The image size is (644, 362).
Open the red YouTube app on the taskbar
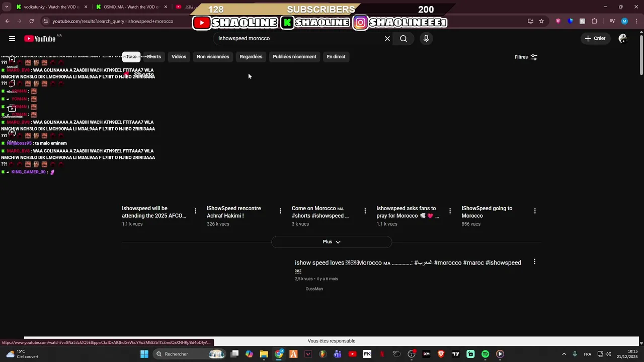point(352,354)
